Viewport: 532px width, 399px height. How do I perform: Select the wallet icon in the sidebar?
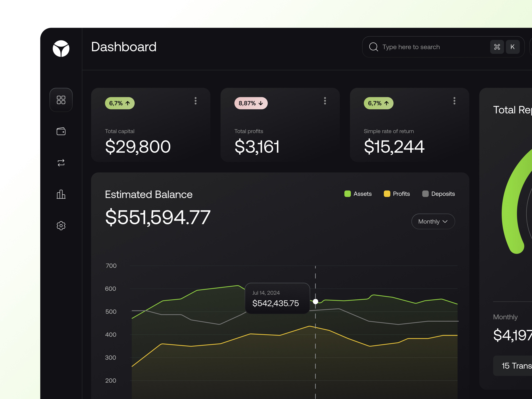pyautogui.click(x=61, y=131)
